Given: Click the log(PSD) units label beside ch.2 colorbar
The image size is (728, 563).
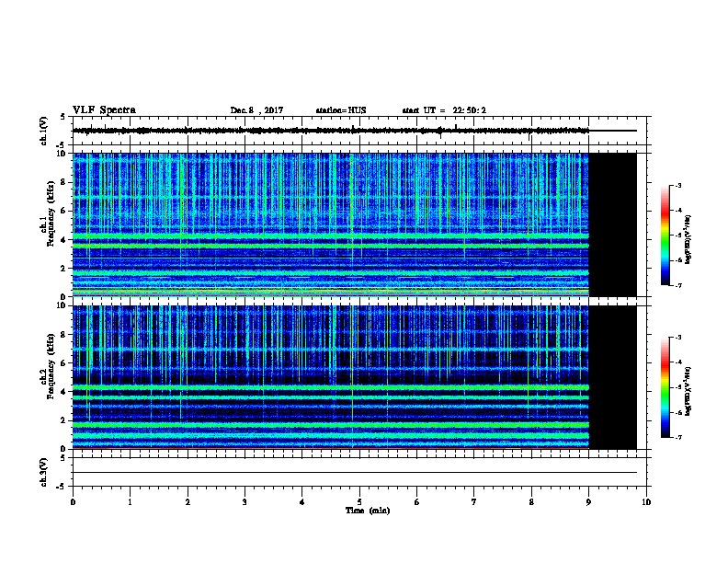Looking at the screenshot, I should (x=688, y=392).
